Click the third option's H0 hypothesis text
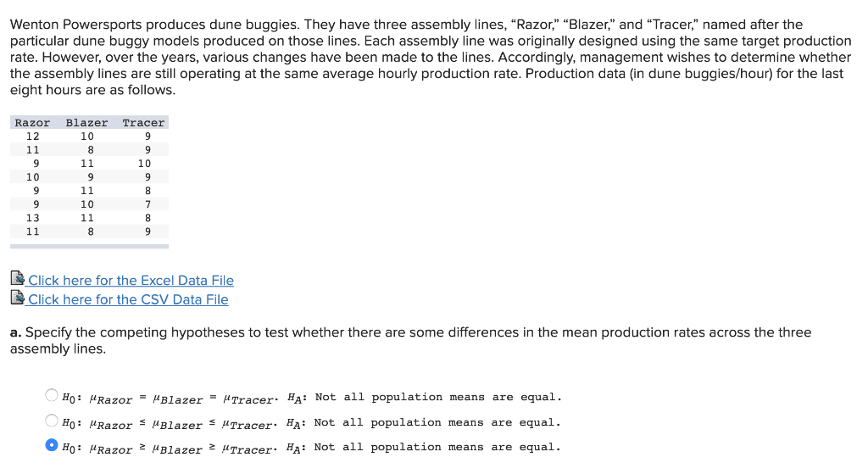The image size is (868, 474). [x=170, y=448]
